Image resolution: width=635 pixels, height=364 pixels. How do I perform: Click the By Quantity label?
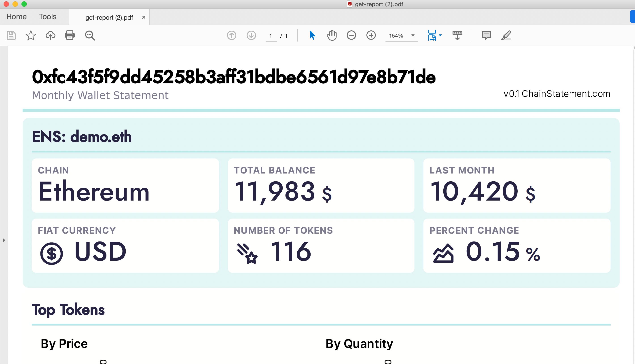359,344
